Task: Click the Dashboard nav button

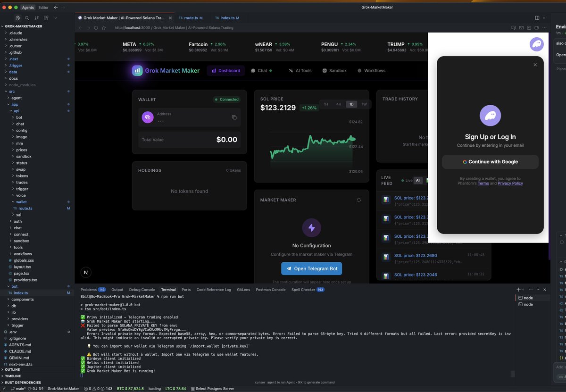Action: tap(226, 71)
